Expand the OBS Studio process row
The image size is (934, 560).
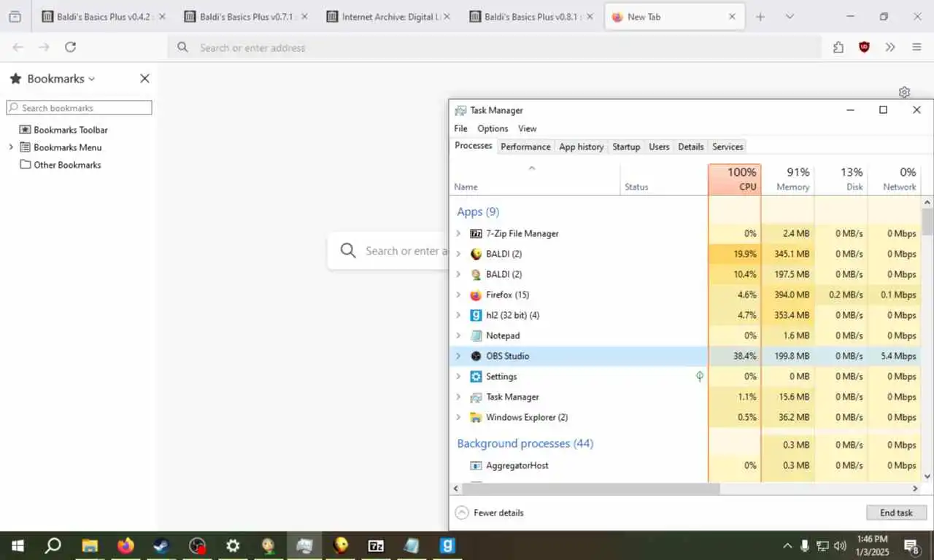coord(458,357)
